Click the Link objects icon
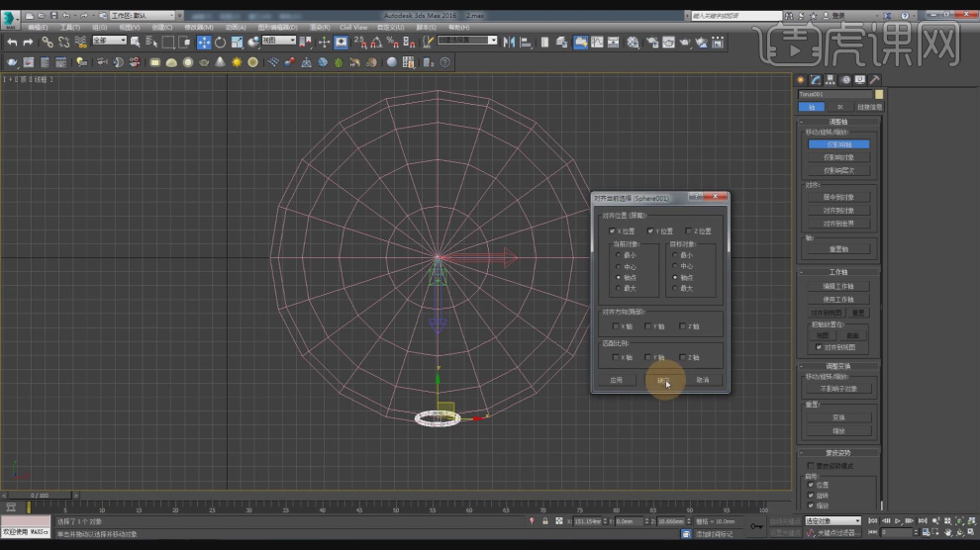This screenshot has width=980, height=550. coord(48,42)
